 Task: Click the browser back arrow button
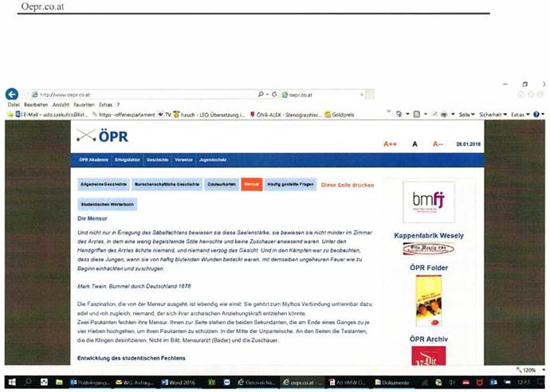(11, 94)
